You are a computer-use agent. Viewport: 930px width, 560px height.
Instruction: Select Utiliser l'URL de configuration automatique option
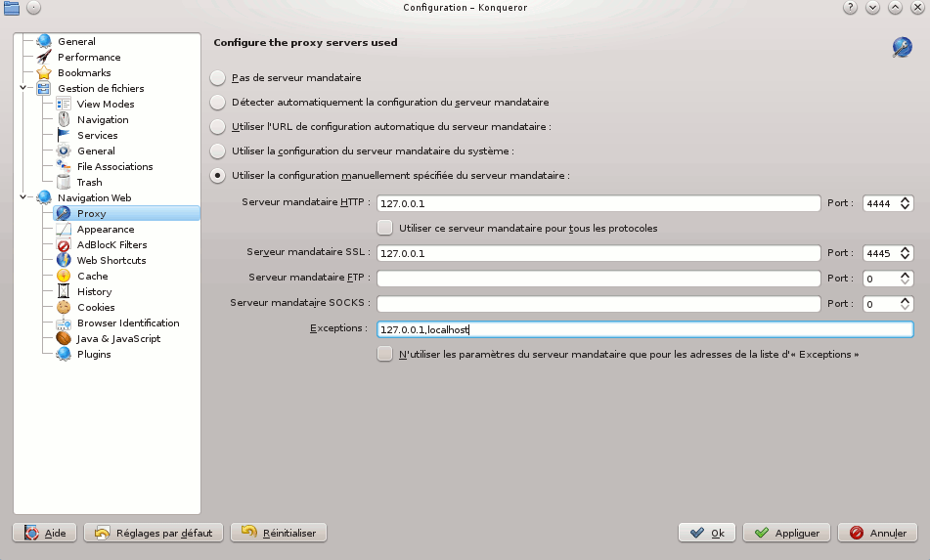pyautogui.click(x=218, y=127)
